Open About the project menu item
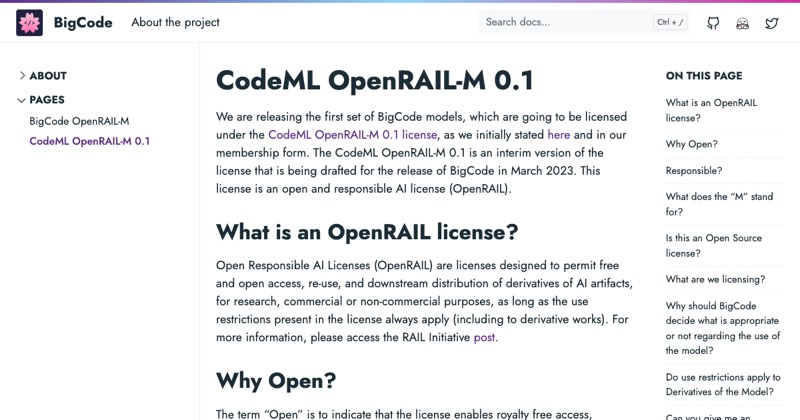This screenshot has height=420, width=800. click(176, 22)
